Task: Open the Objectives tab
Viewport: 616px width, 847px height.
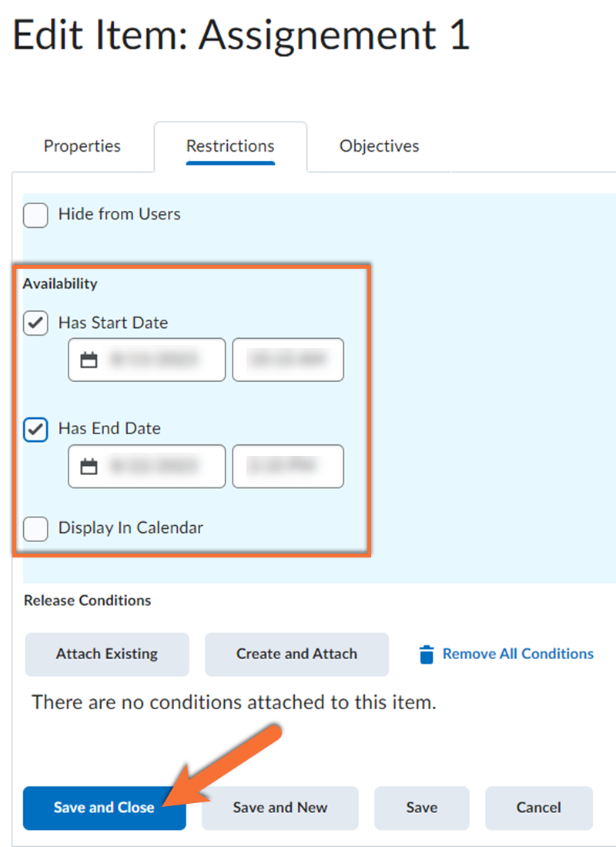Action: (x=380, y=146)
